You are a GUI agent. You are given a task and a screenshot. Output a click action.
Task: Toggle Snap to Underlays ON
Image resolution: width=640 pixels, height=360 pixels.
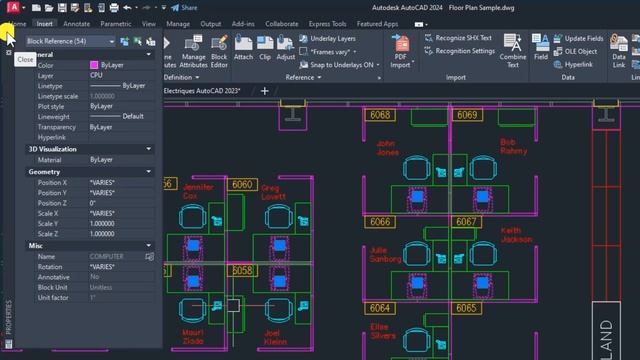337,64
